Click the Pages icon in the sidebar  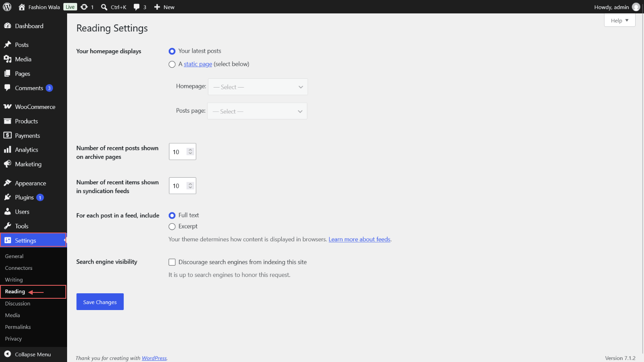click(8, 73)
